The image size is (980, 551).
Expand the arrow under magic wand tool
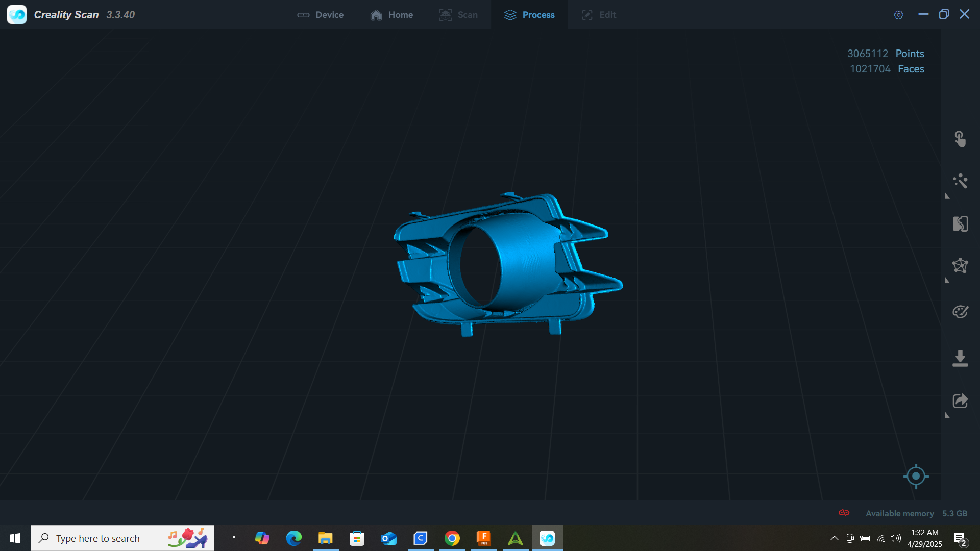click(x=947, y=196)
